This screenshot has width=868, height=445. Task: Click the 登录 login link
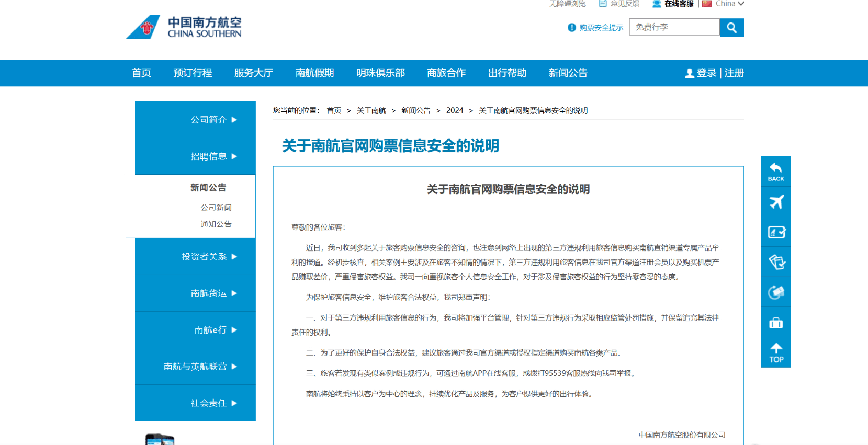point(706,73)
